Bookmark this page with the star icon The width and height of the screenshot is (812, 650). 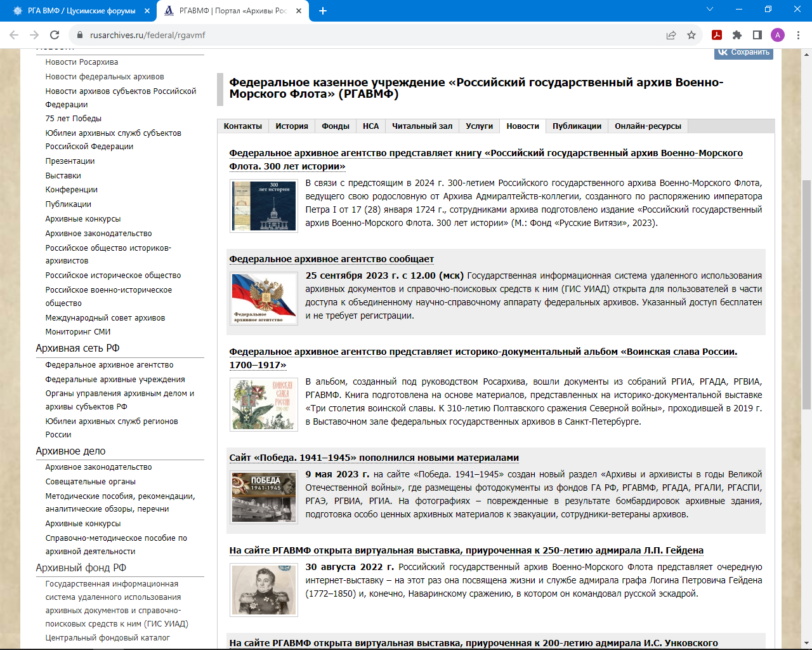(x=691, y=35)
